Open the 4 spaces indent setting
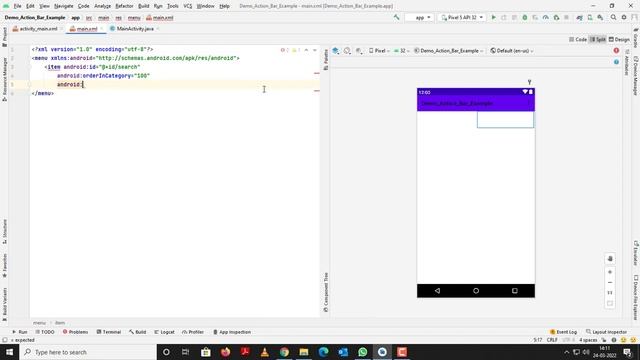This screenshot has width=640, height=360. (588, 340)
